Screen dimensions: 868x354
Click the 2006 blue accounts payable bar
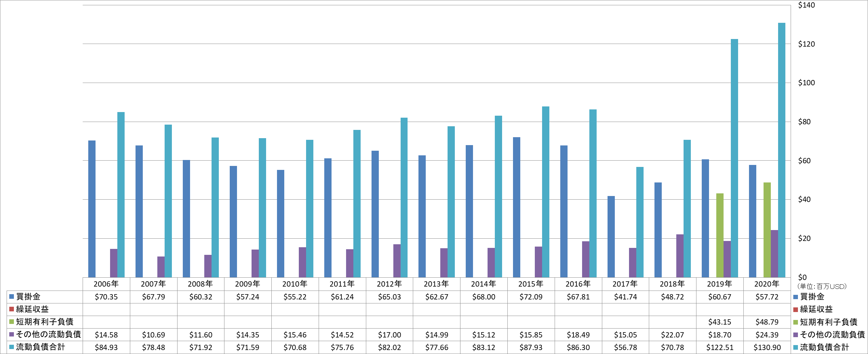(x=92, y=209)
